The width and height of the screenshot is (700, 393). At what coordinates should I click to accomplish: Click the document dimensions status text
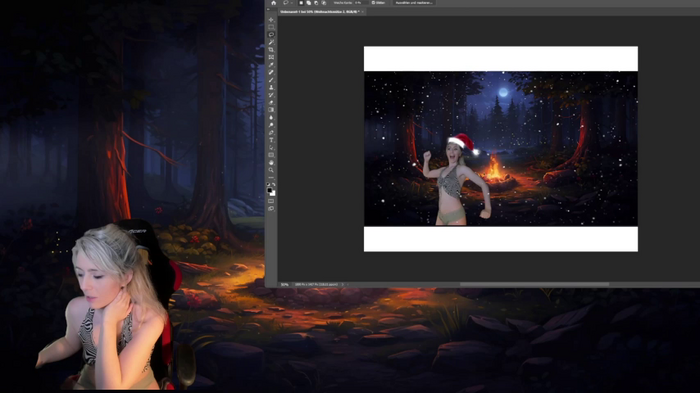coord(317,284)
